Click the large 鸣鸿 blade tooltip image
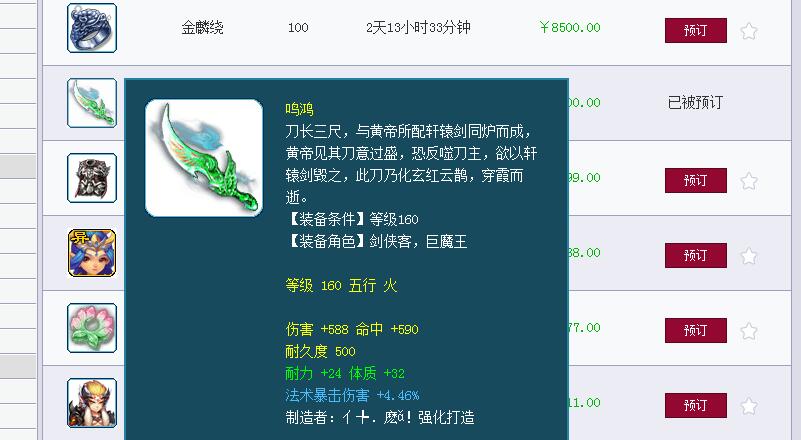The height and width of the screenshot is (440, 801). pyautogui.click(x=204, y=158)
